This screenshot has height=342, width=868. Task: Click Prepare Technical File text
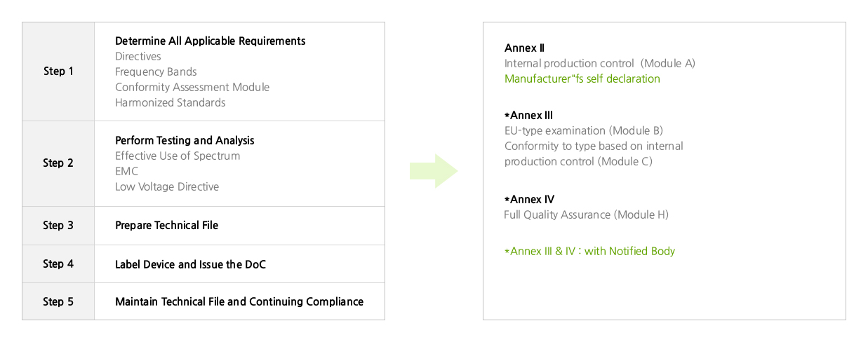coord(166,226)
